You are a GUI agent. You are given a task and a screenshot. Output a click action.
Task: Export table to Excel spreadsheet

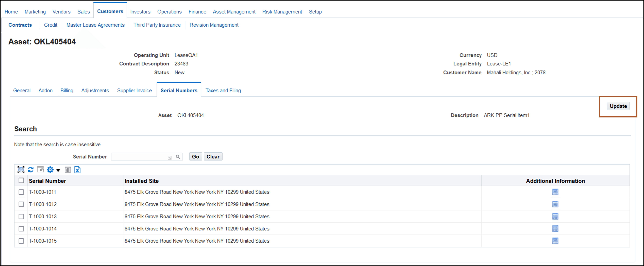77,170
